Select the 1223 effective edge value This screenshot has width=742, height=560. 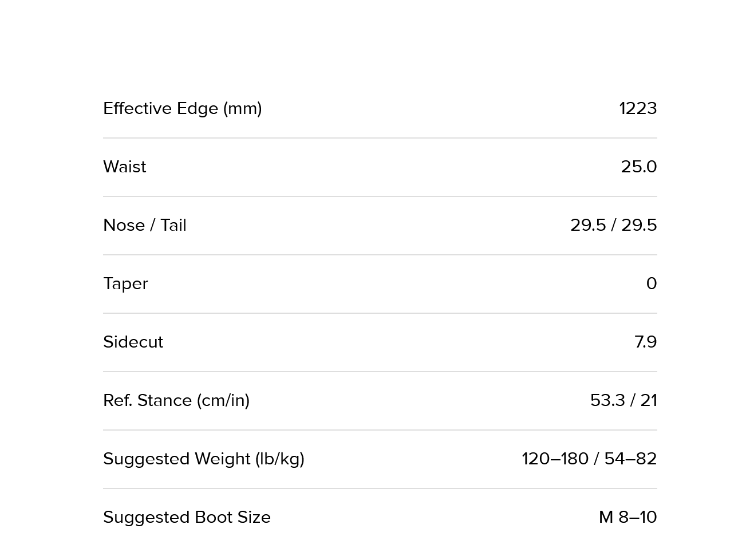coord(637,108)
